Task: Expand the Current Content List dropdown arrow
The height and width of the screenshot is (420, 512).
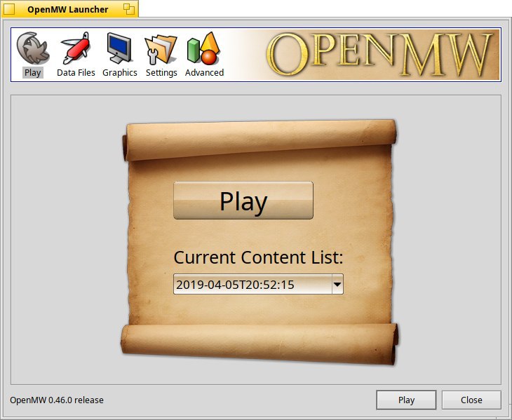Action: [x=337, y=284]
